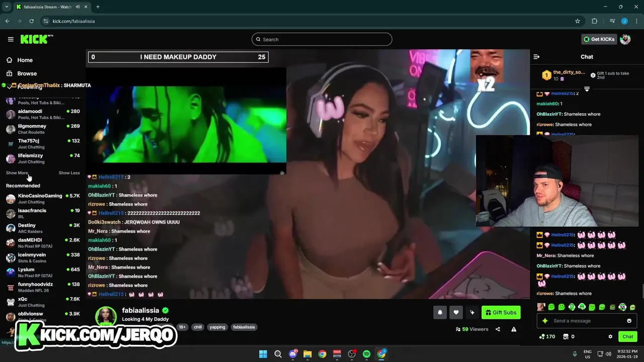644x362 pixels.
Task: Open dasMEHDI recommended channel
Action: click(43, 243)
